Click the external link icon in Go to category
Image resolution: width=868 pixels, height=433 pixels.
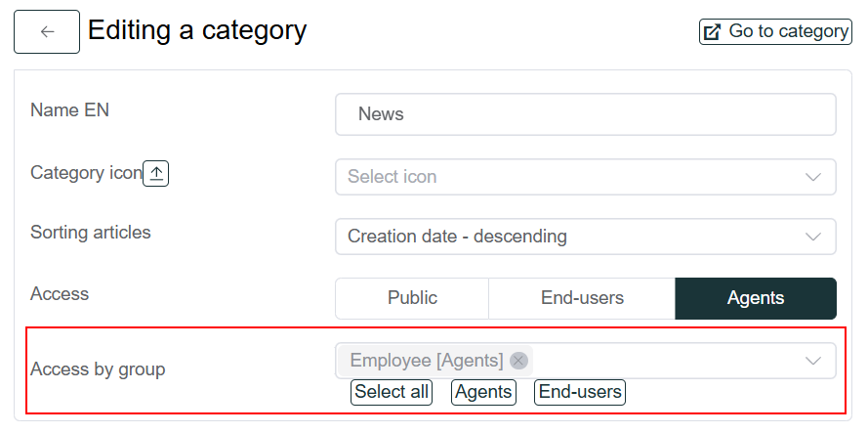[712, 31]
